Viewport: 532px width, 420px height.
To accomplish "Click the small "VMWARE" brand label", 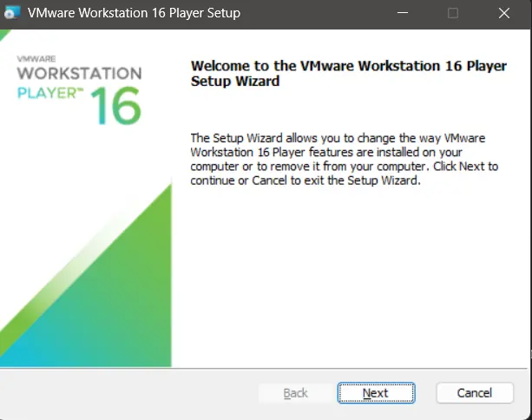I will 36,60.
